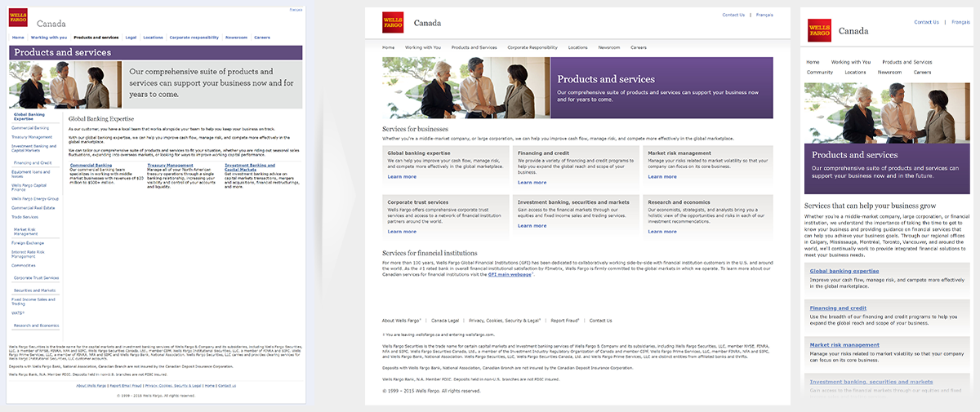Image resolution: width=980 pixels, height=412 pixels.
Task: Switch to Français on the old design page
Action: coord(296,10)
